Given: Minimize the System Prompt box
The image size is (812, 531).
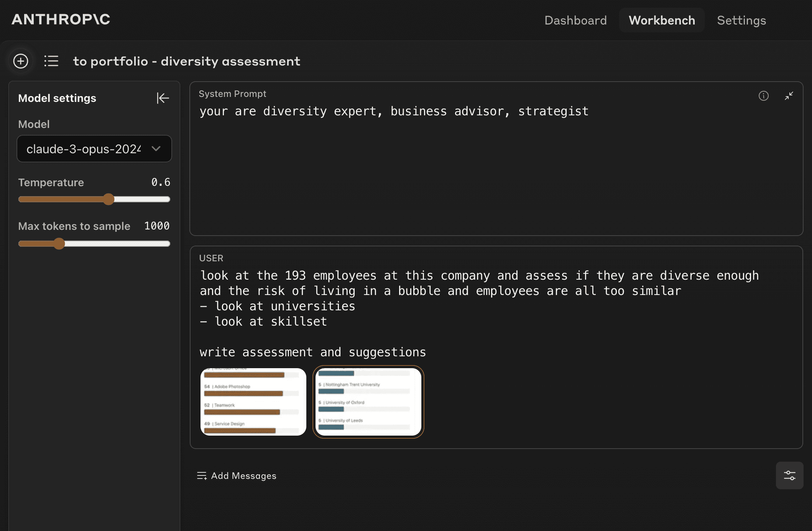Looking at the screenshot, I should [x=789, y=96].
